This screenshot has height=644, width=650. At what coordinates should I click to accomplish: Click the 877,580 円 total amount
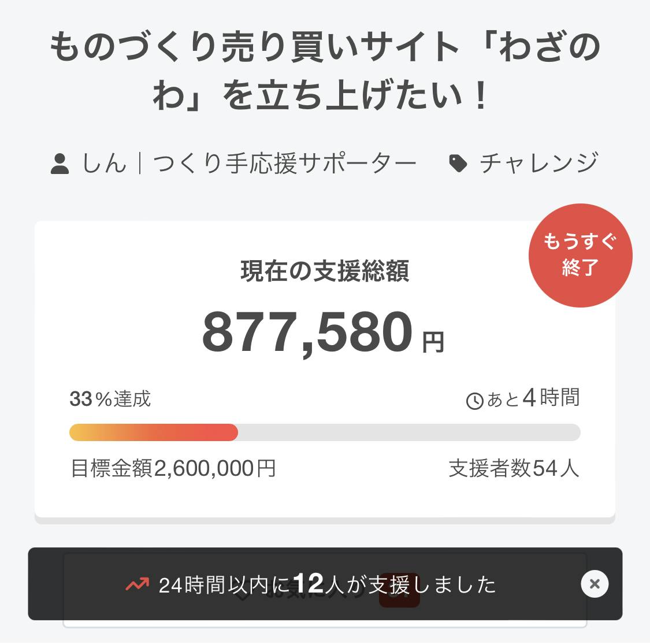(x=323, y=333)
